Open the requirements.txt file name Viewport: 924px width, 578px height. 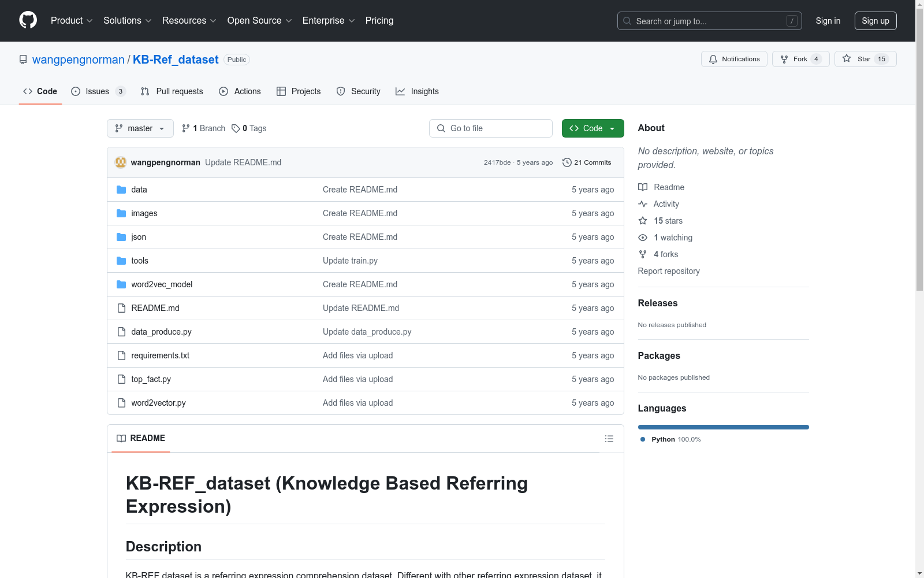click(160, 355)
